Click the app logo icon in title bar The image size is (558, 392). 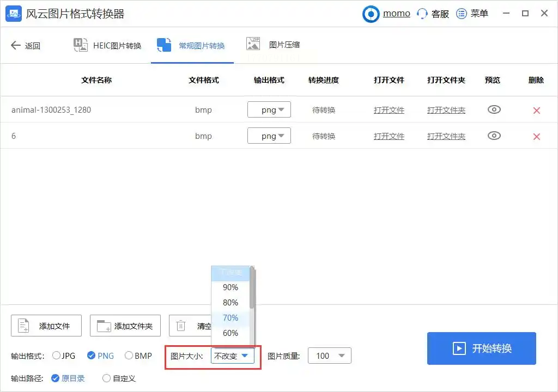[14, 14]
